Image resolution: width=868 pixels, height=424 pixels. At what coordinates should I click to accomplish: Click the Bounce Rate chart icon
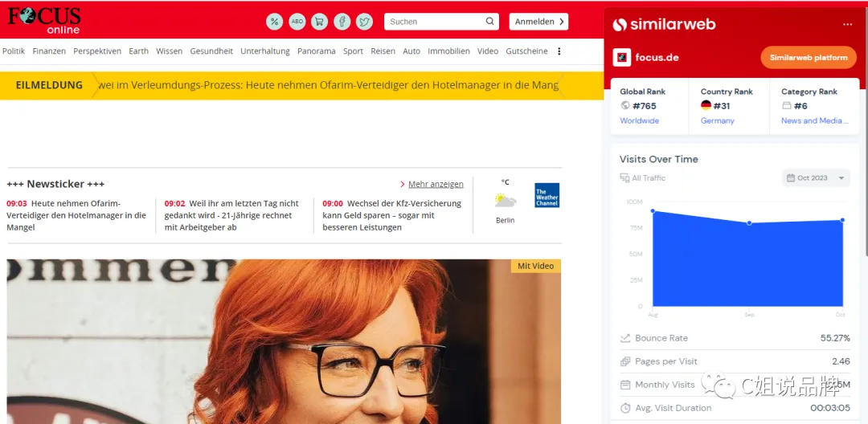tap(625, 338)
